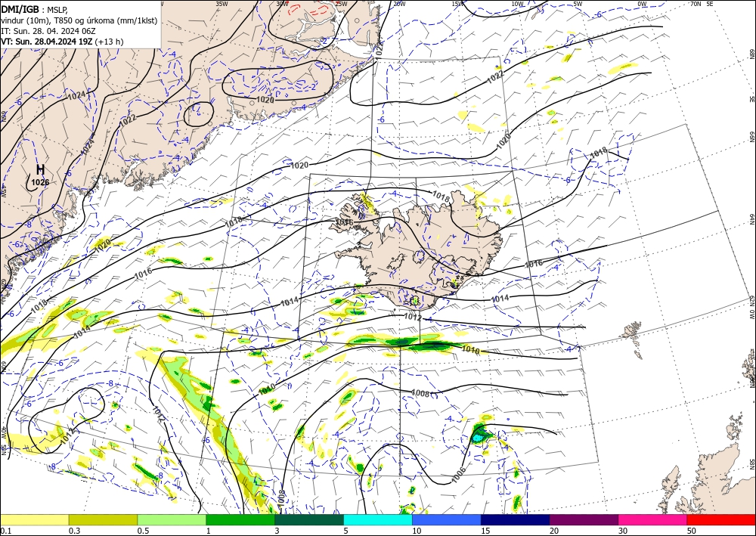Click the 70N latitude label
Viewport: 756px width, 536px height.
coord(696,4)
